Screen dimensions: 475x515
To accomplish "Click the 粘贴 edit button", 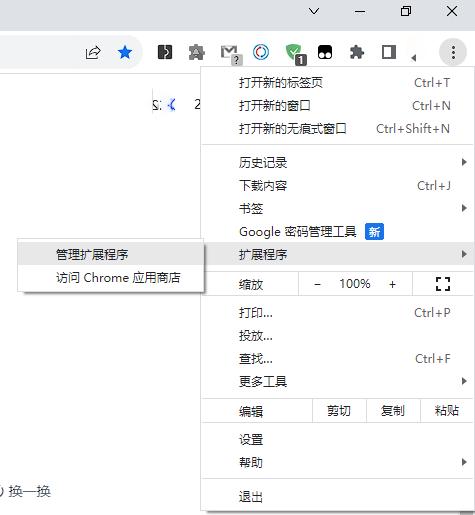I will coord(447,411).
